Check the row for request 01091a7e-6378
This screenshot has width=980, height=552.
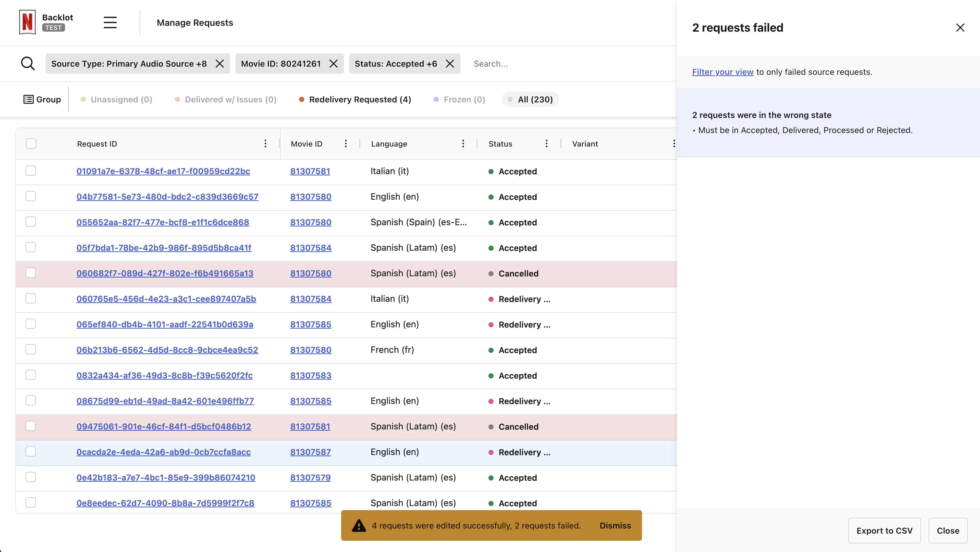coord(31,171)
